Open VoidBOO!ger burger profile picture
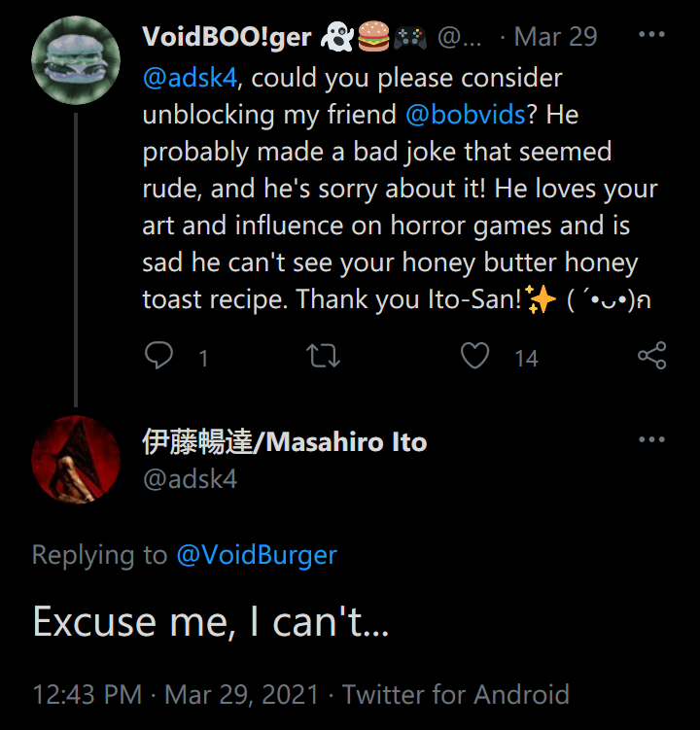Image resolution: width=700 pixels, height=730 pixels. click(x=76, y=60)
